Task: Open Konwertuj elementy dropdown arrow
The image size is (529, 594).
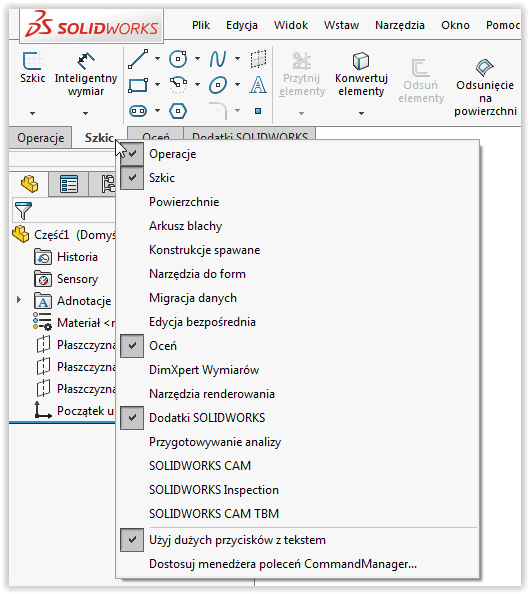Action: [x=361, y=113]
